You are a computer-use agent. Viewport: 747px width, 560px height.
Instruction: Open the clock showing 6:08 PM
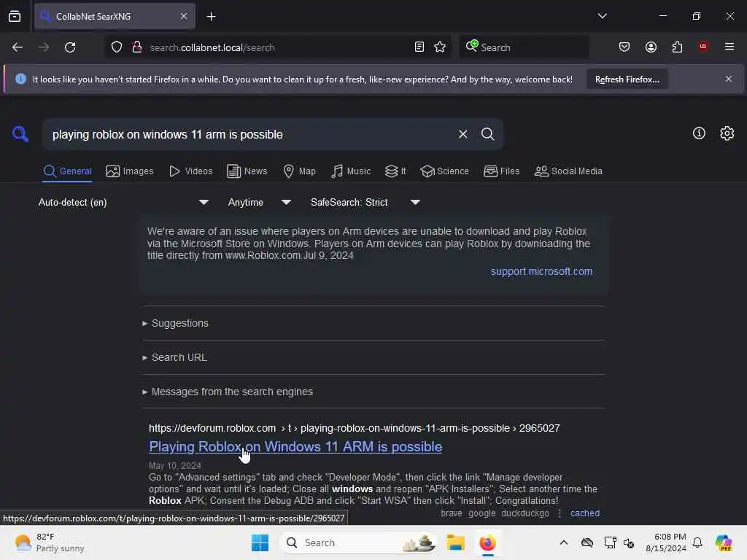point(666,542)
